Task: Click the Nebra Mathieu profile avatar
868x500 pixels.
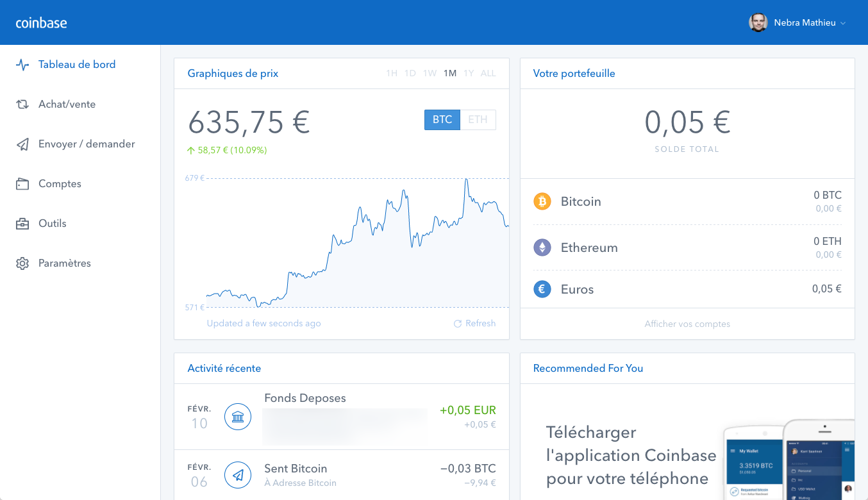Action: [x=758, y=22]
